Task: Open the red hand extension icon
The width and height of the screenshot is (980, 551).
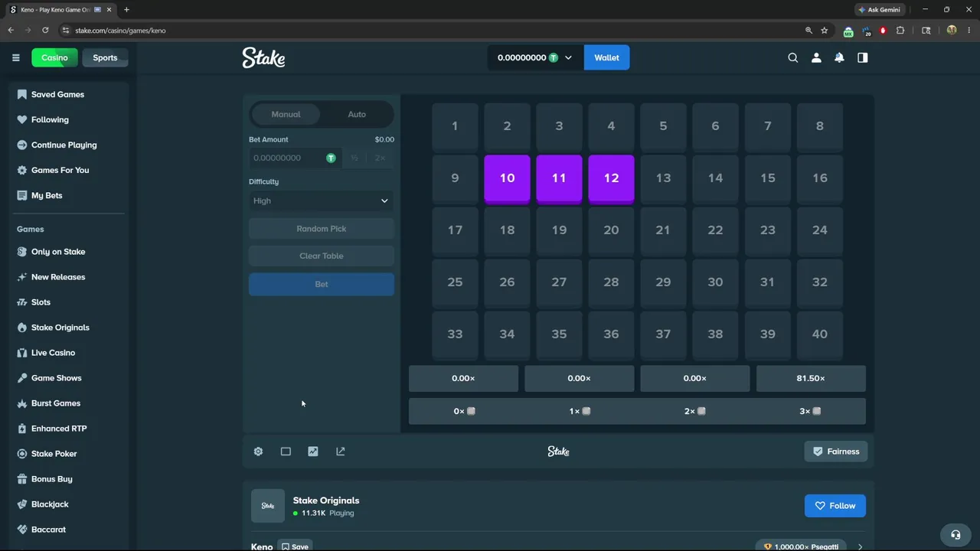Action: click(884, 31)
